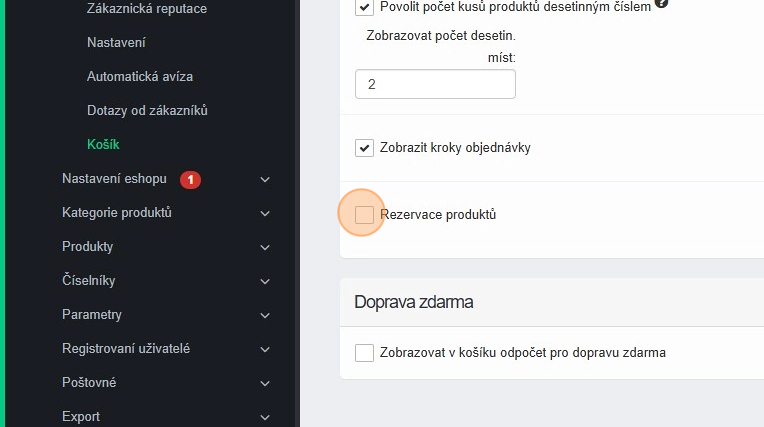Expand the Produkty section chevron
Screen dimensions: 764x427
point(265,247)
